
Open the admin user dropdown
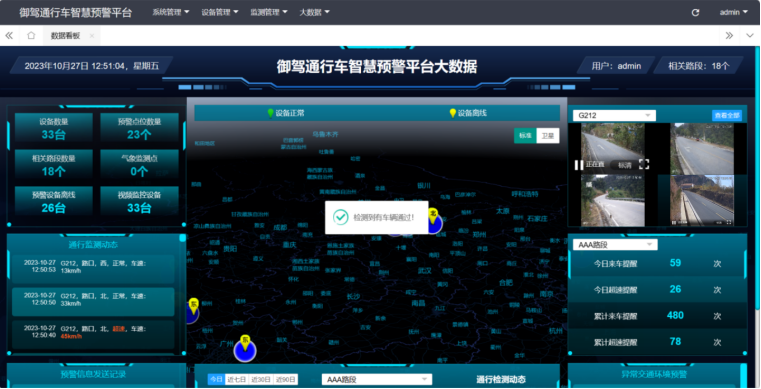click(733, 13)
